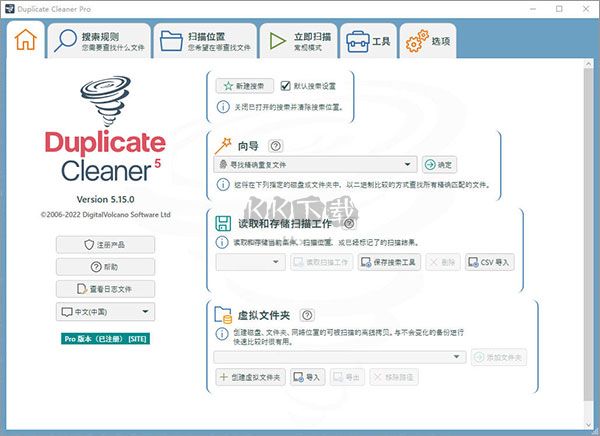The image size is (600, 436).
Task: Toggle 默认搜索设置 checkbox
Action: point(285,86)
